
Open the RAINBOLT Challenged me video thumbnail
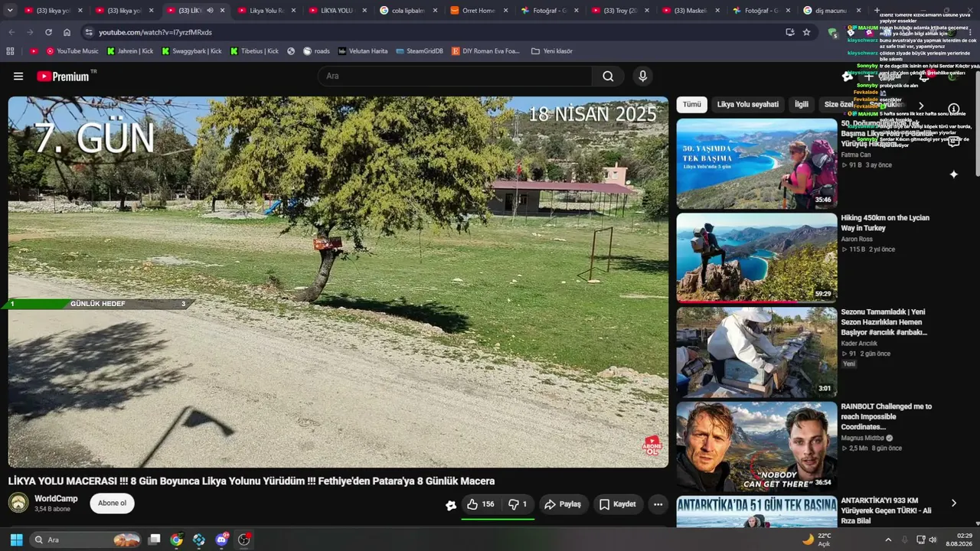pos(756,447)
